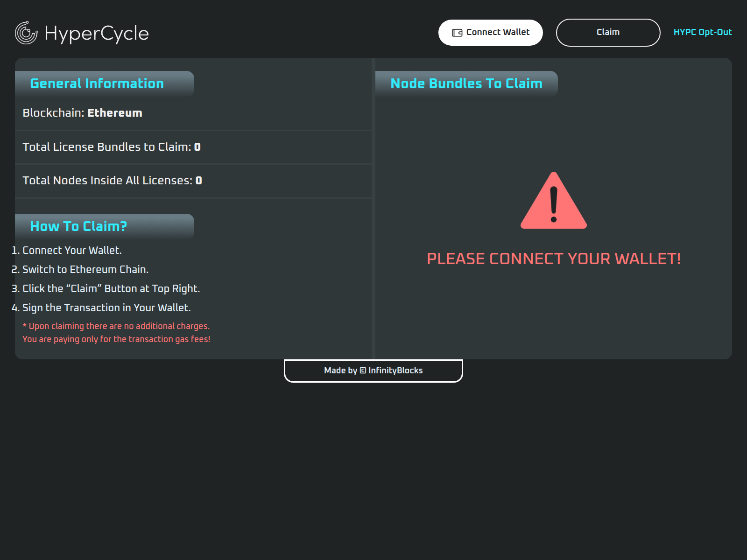The width and height of the screenshot is (747, 560).
Task: Open the HYPC Opt-Out link
Action: 703,32
